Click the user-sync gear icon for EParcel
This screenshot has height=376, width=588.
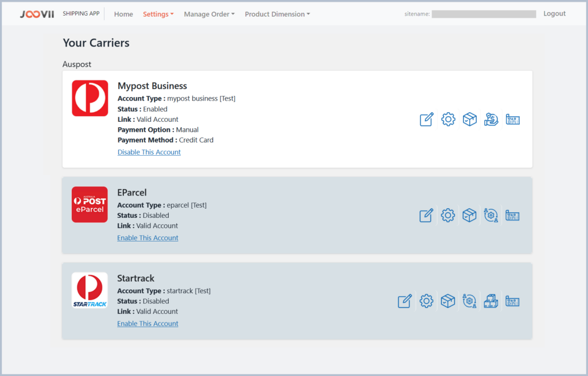(x=491, y=216)
